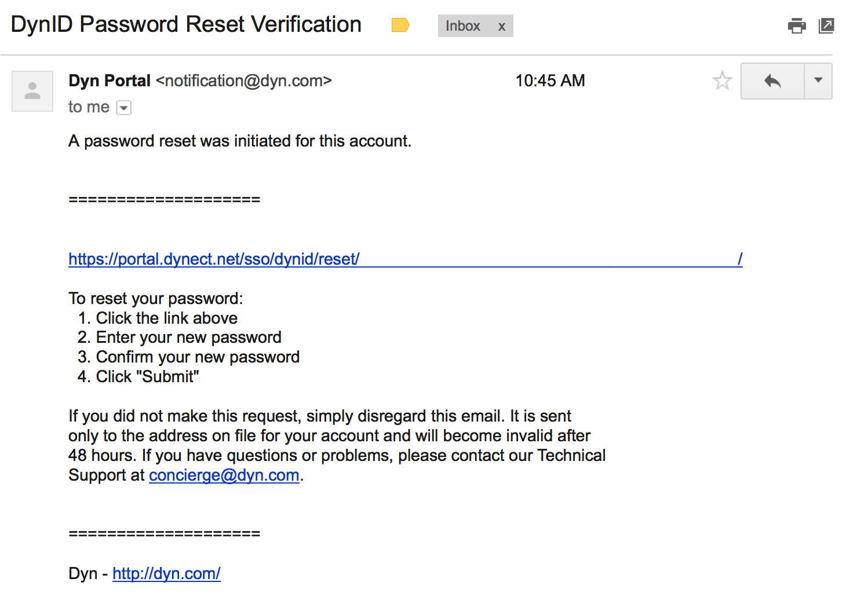Open the email in a new window
This screenshot has width=868, height=615.
[826, 25]
